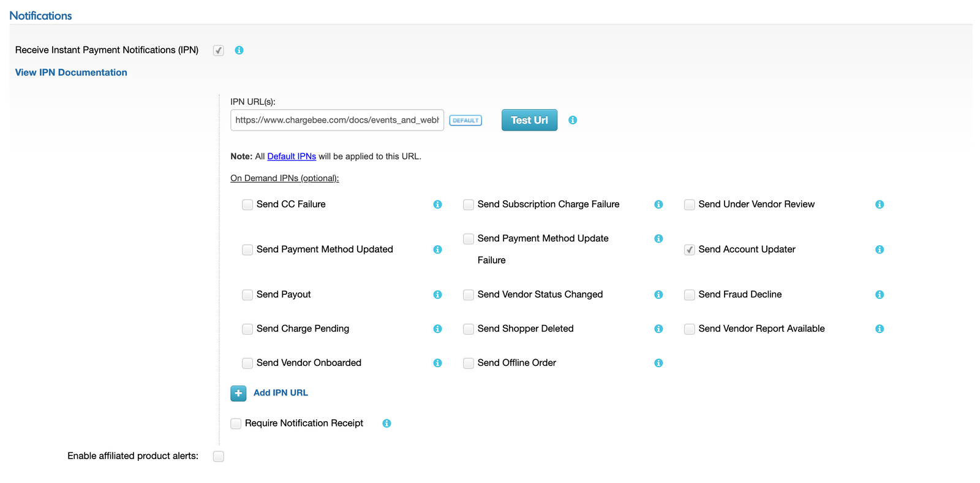Check Send Payment Method Updated
The width and height of the screenshot is (980, 483).
point(247,249)
